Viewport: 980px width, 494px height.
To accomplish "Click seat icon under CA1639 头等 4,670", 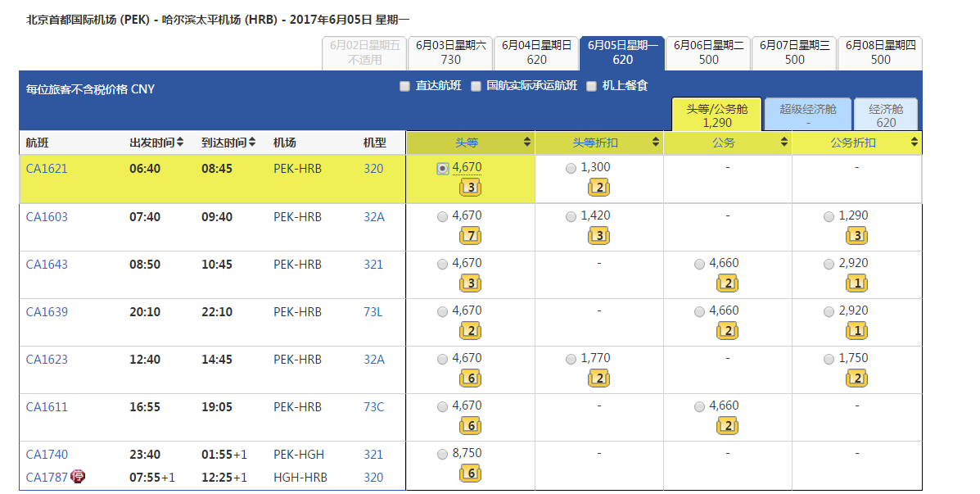I will (470, 331).
